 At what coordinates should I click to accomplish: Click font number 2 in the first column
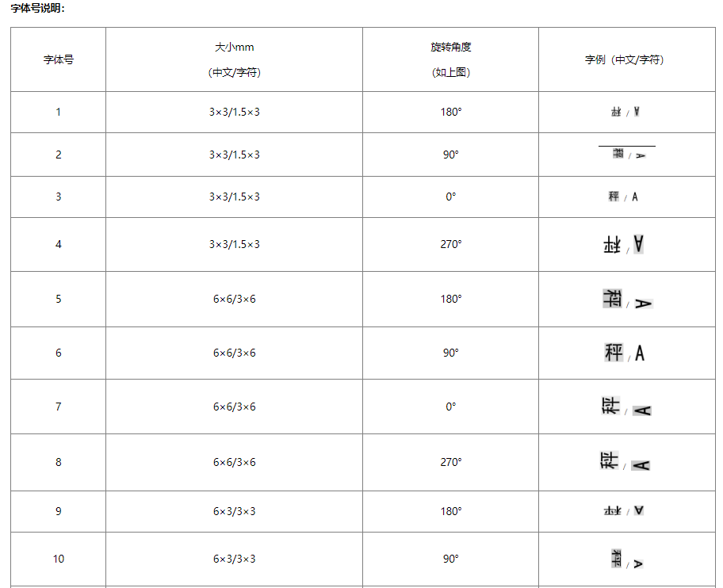[58, 155]
